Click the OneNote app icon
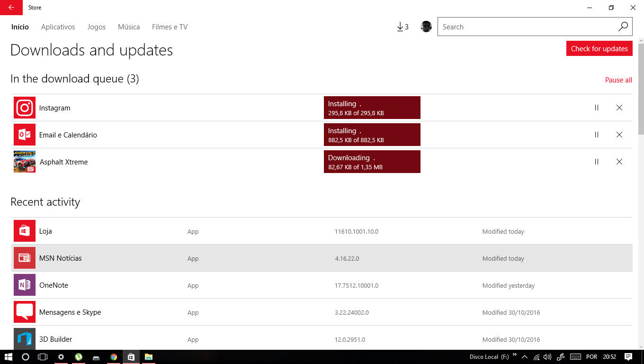 click(25, 285)
